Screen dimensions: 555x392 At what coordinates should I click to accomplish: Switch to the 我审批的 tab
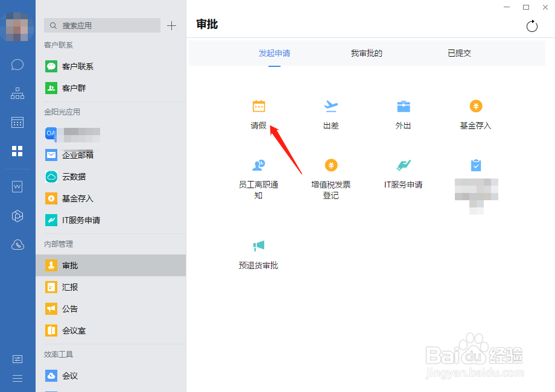pyautogui.click(x=366, y=53)
